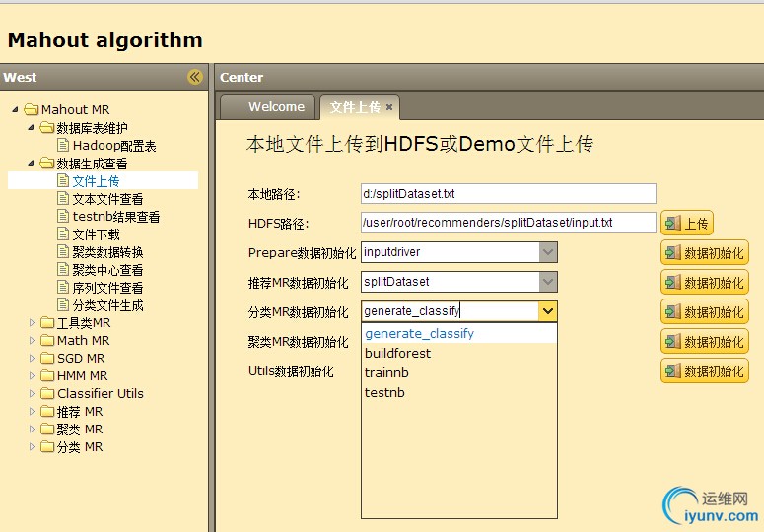Click the Math MR folder icon

click(47, 340)
